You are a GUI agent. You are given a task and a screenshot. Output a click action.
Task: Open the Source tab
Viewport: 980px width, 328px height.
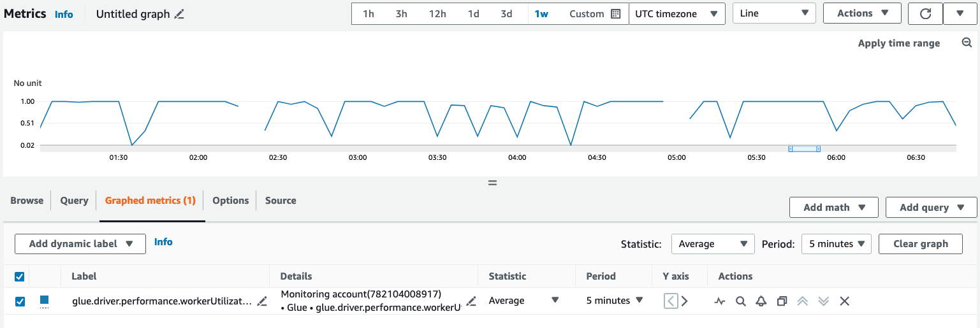(x=281, y=201)
